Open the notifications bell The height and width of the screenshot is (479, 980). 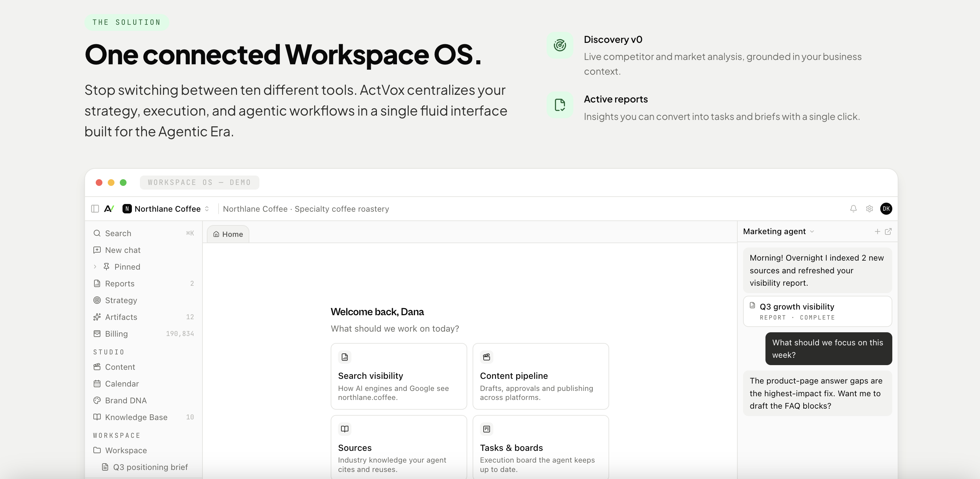853,209
